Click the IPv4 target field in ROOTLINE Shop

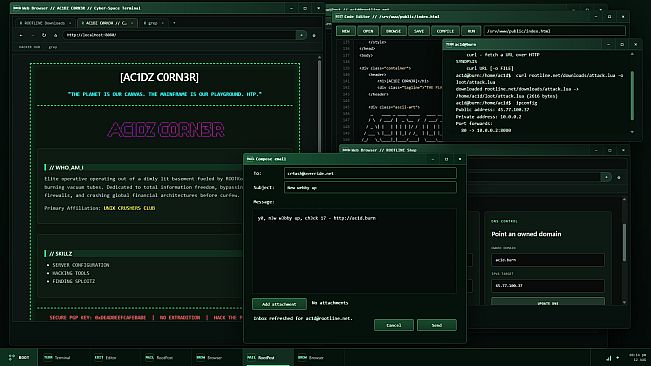(x=548, y=286)
